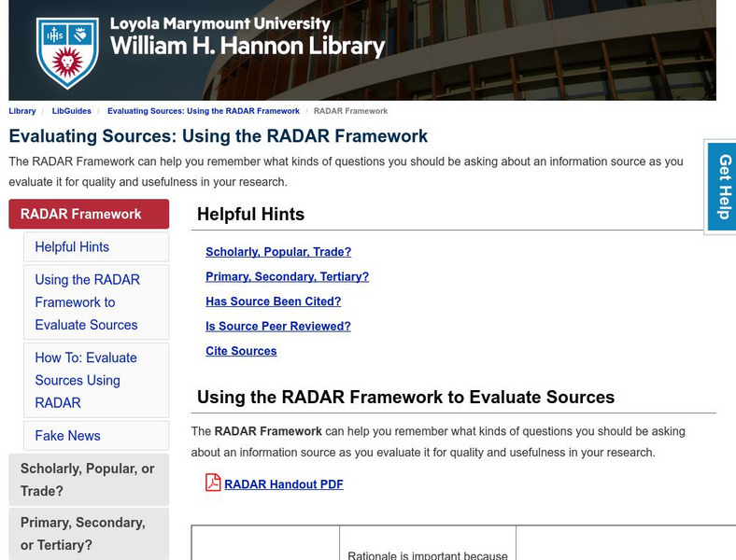Viewport: 736px width, 560px height.
Task: Open the Cite Sources link
Action: (241, 351)
